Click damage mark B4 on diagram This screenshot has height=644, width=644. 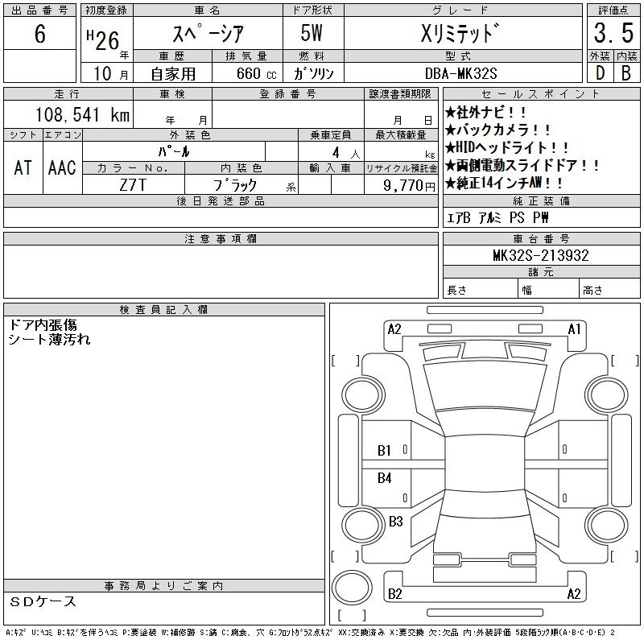[385, 478]
